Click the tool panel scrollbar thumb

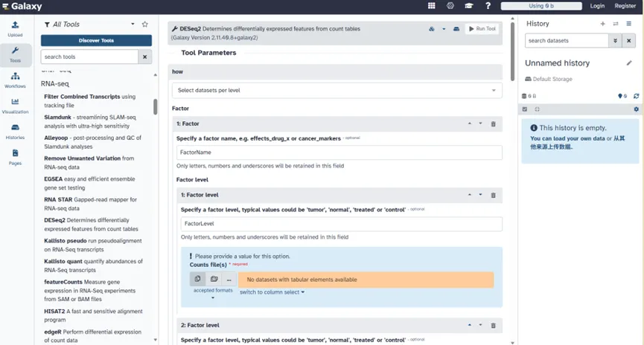[156, 106]
